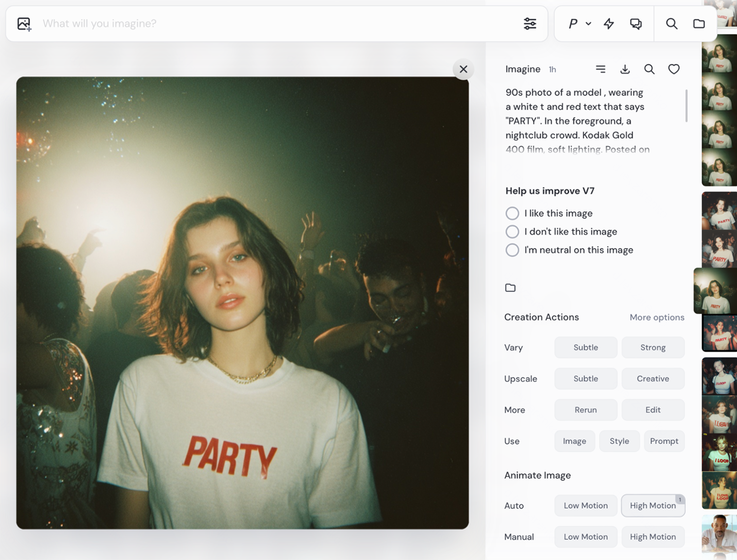Click Auto Low Motion button
The image size is (737, 560).
(586, 506)
